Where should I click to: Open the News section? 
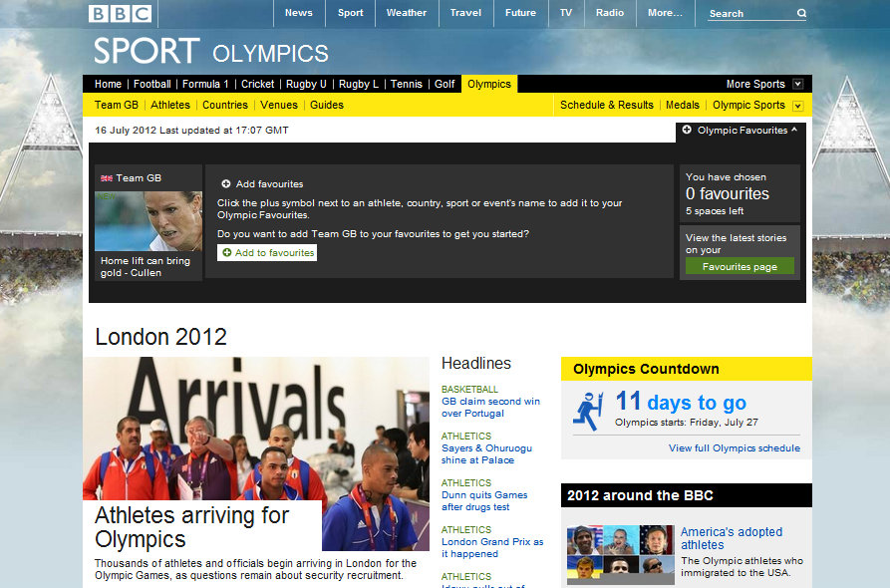299,13
